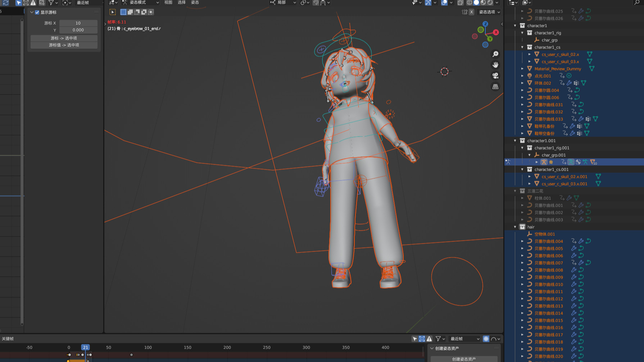Image resolution: width=644 pixels, height=362 pixels.
Task: Click the zoom magnifier icon in viewport
Action: pos(495,54)
